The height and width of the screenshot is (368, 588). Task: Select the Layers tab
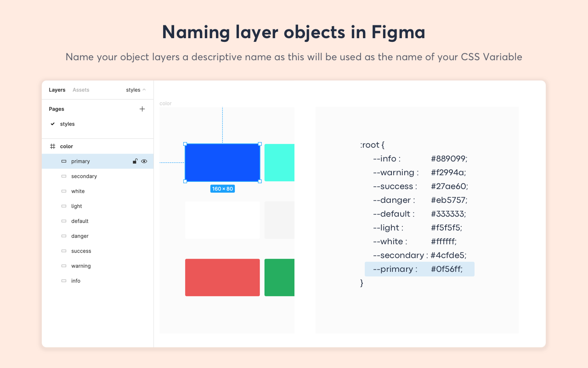coord(57,90)
